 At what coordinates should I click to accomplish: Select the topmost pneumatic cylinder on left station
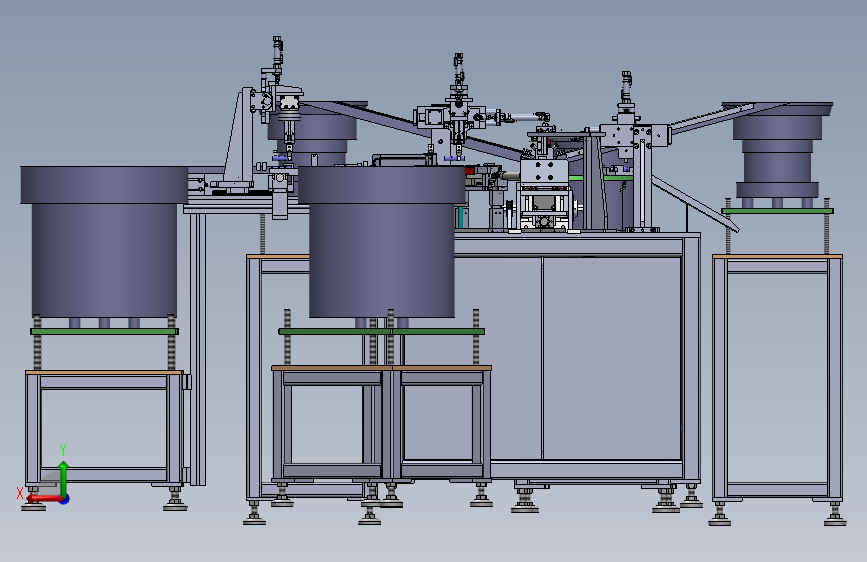(x=277, y=51)
